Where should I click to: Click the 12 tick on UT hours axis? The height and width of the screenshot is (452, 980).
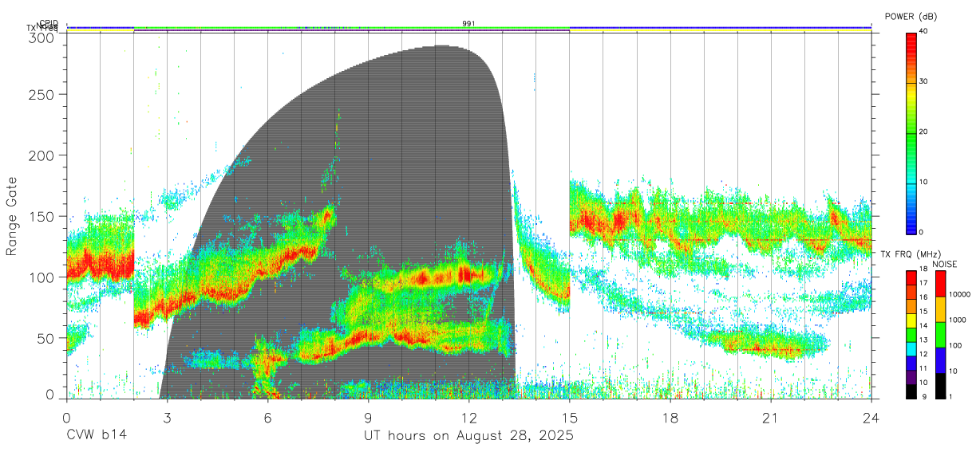tap(468, 418)
